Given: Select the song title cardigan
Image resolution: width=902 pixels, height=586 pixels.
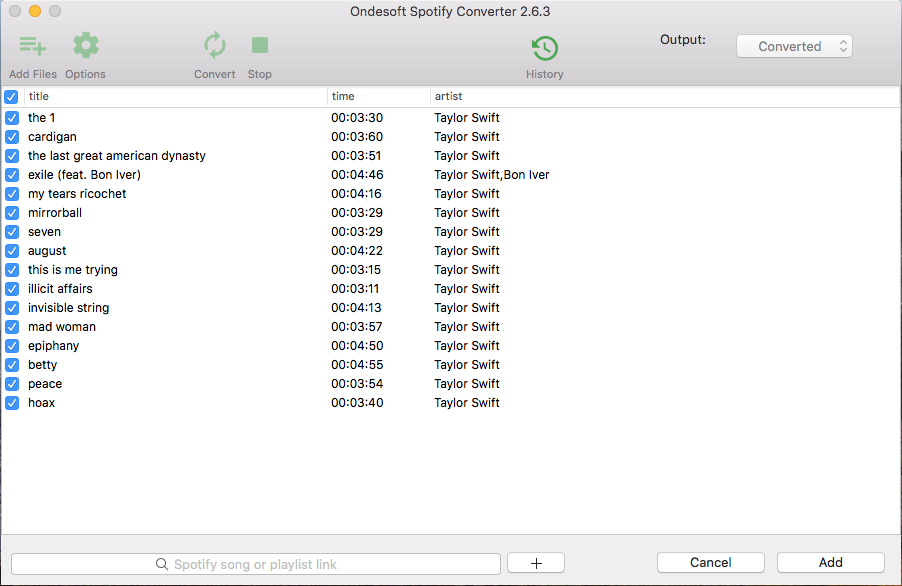Looking at the screenshot, I should point(52,137).
